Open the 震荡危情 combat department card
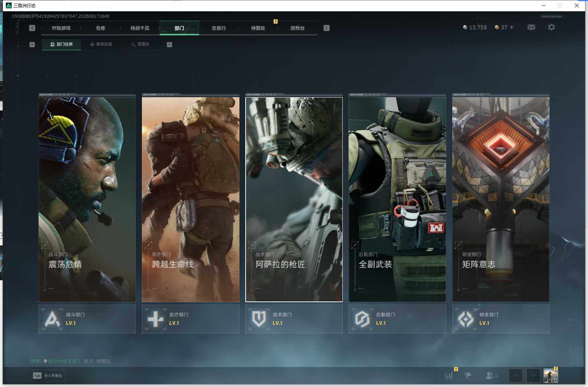 (87, 199)
